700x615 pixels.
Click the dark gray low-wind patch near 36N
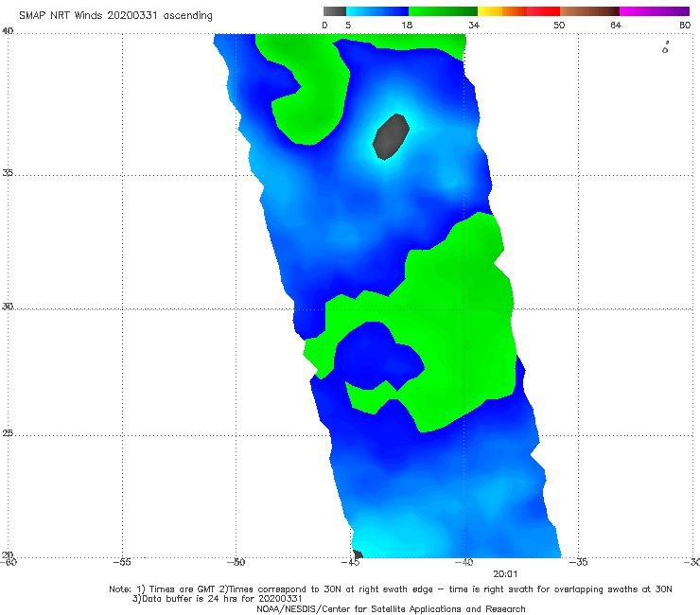click(x=391, y=136)
